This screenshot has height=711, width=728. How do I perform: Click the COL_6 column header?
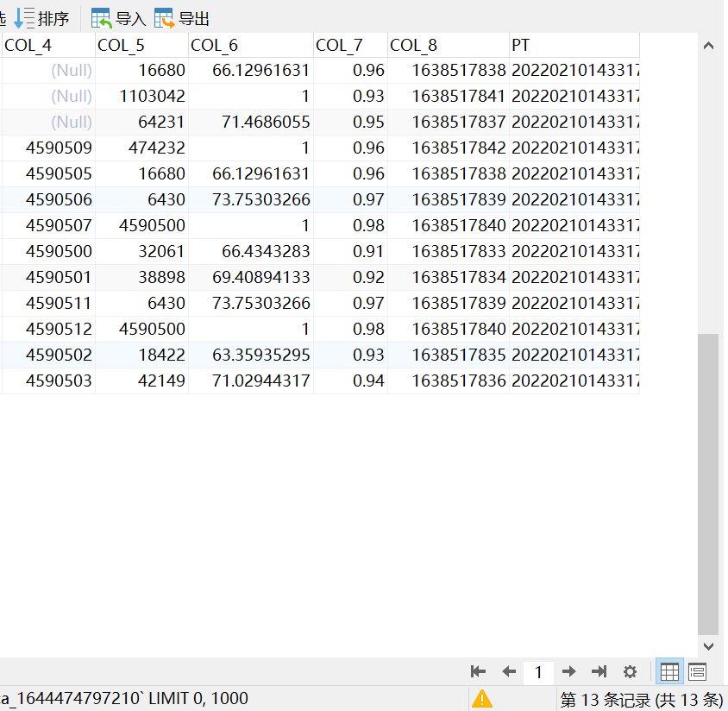250,45
